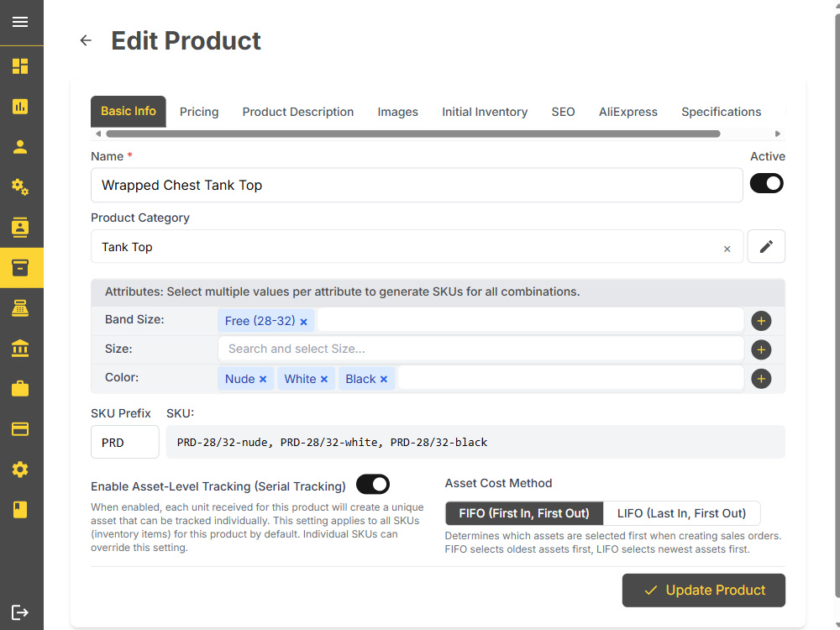Add a new Band Size value with plus icon
840x630 pixels.
[761, 321]
